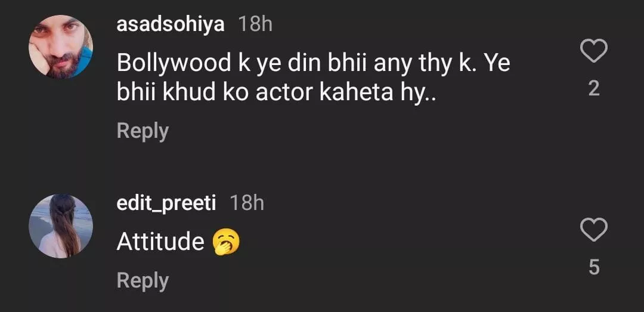
Task: Open edit_preeti's profile picture
Action: (61, 226)
